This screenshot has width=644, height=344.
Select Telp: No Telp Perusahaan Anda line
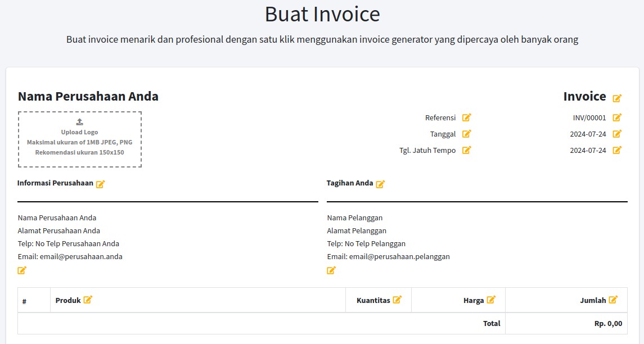tap(69, 244)
